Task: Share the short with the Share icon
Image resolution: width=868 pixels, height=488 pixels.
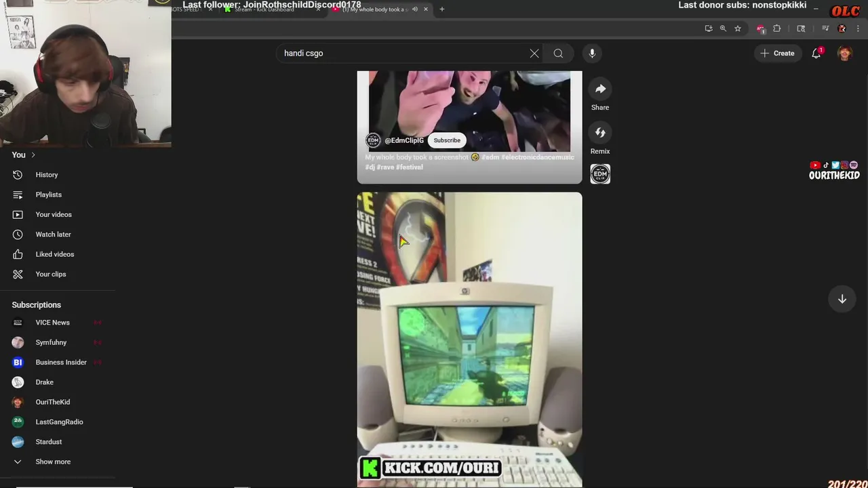Action: (600, 89)
